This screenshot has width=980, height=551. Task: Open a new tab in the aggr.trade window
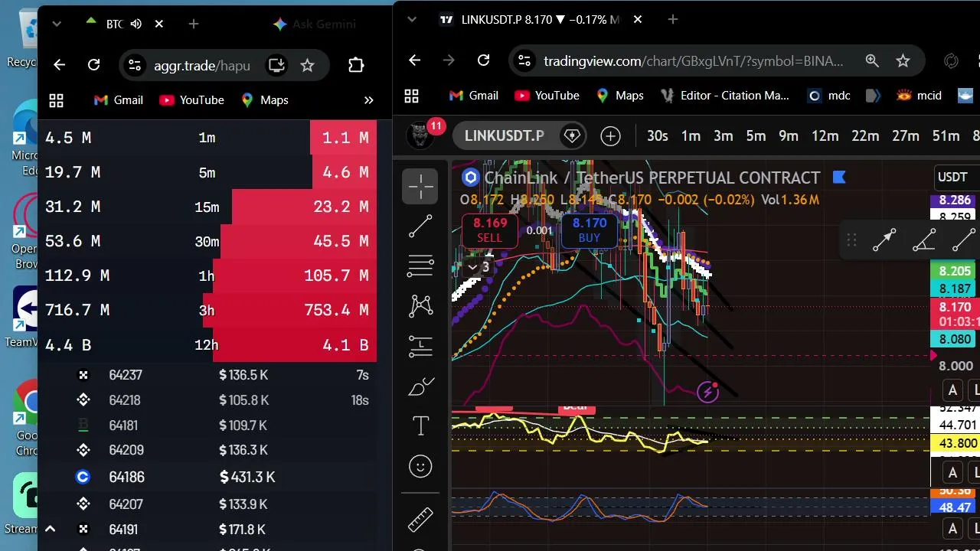[x=194, y=24]
